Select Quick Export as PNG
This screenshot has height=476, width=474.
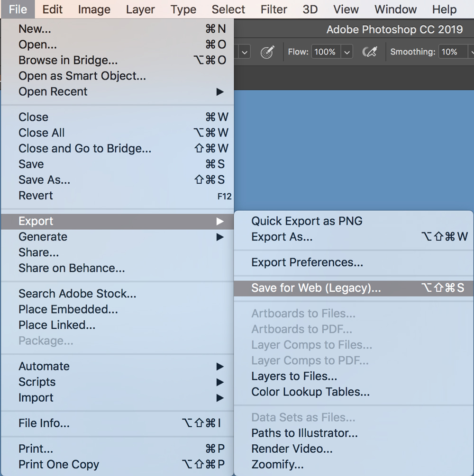pos(307,221)
